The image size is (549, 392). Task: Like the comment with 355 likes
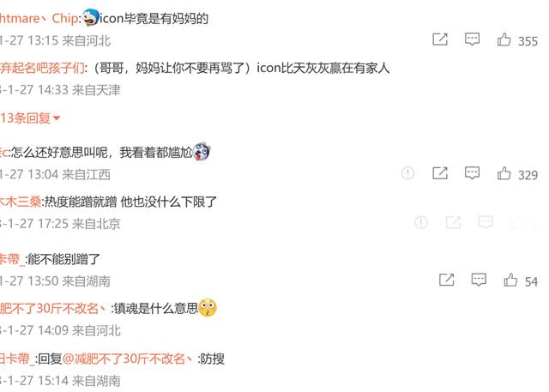point(504,39)
